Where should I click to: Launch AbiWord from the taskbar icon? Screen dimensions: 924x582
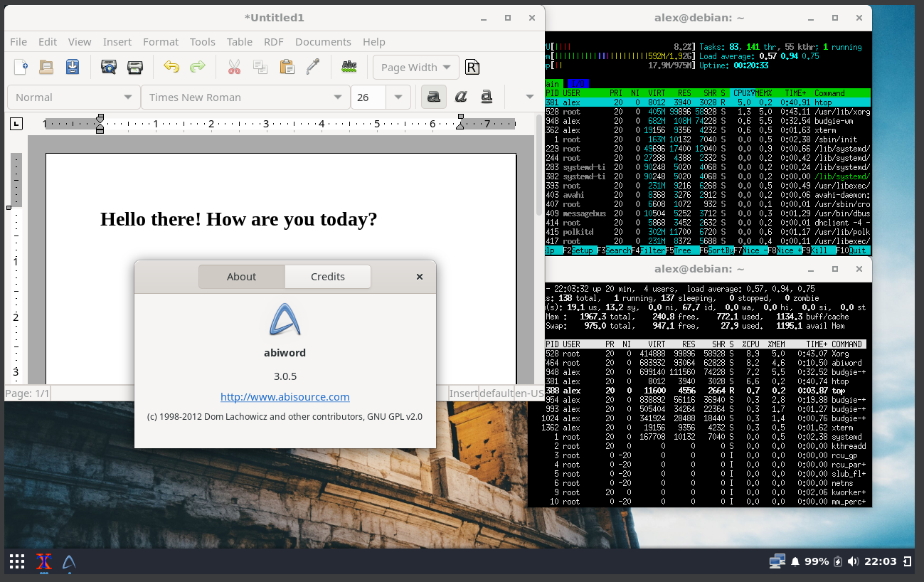68,562
